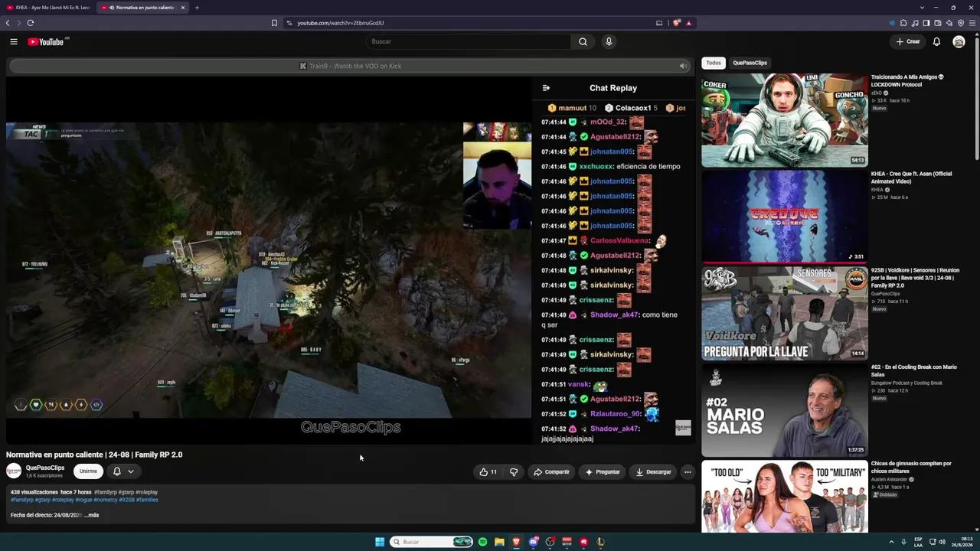Bookmark this page with bookmark icon
Image resolution: width=980 pixels, height=551 pixels.
(274, 23)
